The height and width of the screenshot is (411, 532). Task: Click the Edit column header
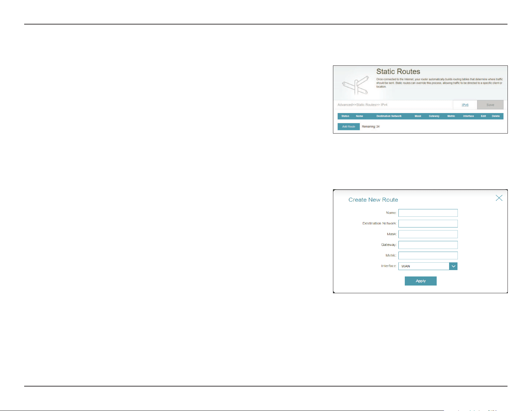[x=483, y=116]
